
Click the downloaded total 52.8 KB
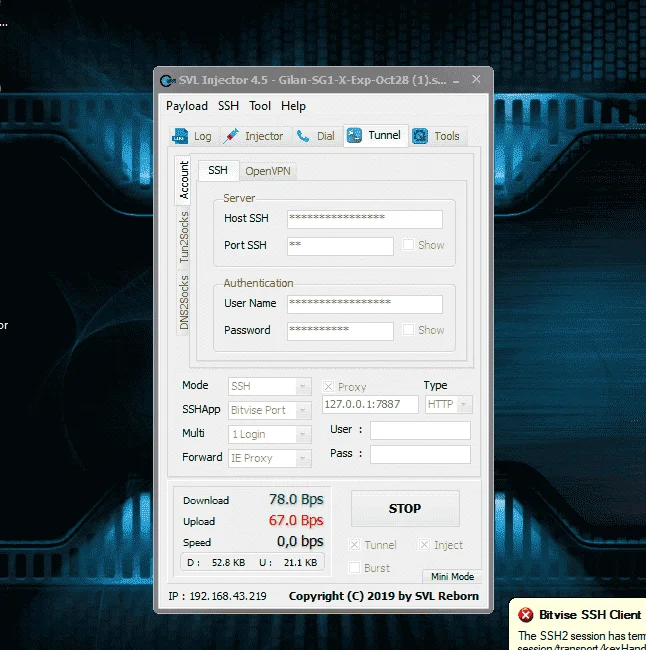[228, 563]
